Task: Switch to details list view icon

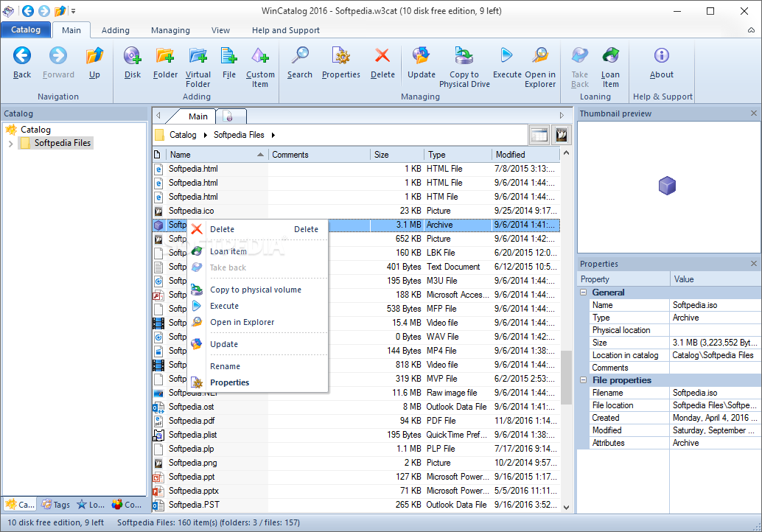Action: [539, 135]
